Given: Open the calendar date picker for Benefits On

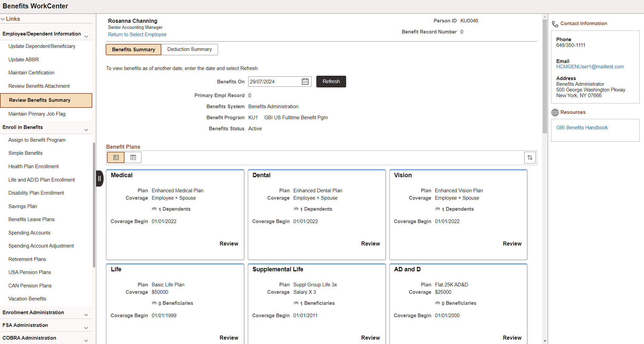Looking at the screenshot, I should [305, 81].
